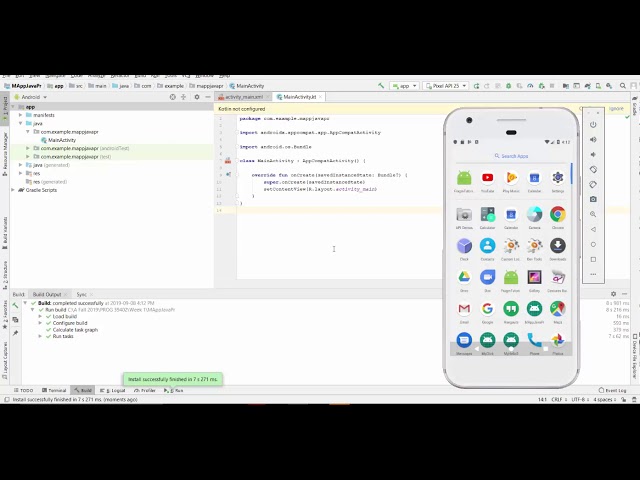This screenshot has height=480, width=640.
Task: Open the TODO tool window tab
Action: pyautogui.click(x=23, y=391)
